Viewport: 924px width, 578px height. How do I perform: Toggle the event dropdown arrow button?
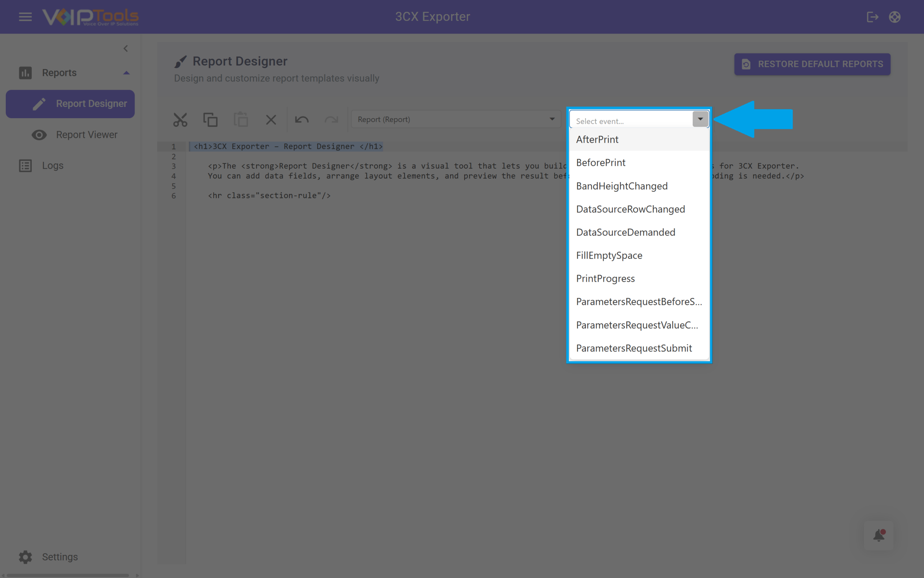(x=700, y=119)
